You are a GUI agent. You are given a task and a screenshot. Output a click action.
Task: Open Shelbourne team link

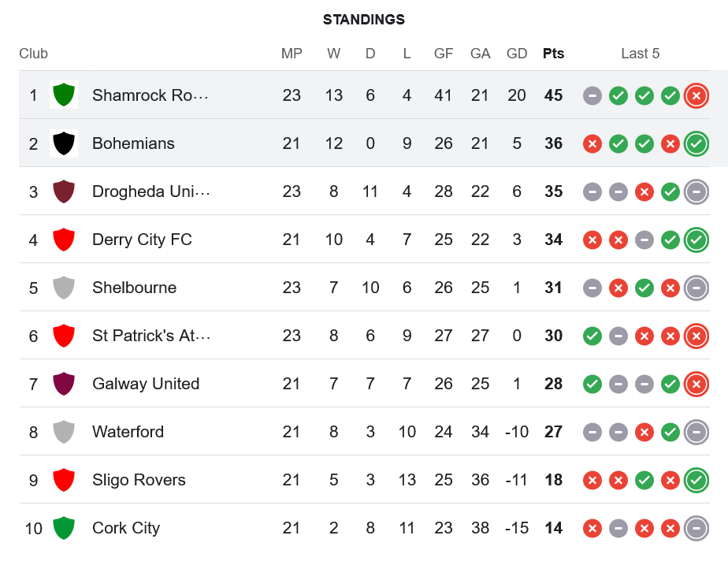134,288
